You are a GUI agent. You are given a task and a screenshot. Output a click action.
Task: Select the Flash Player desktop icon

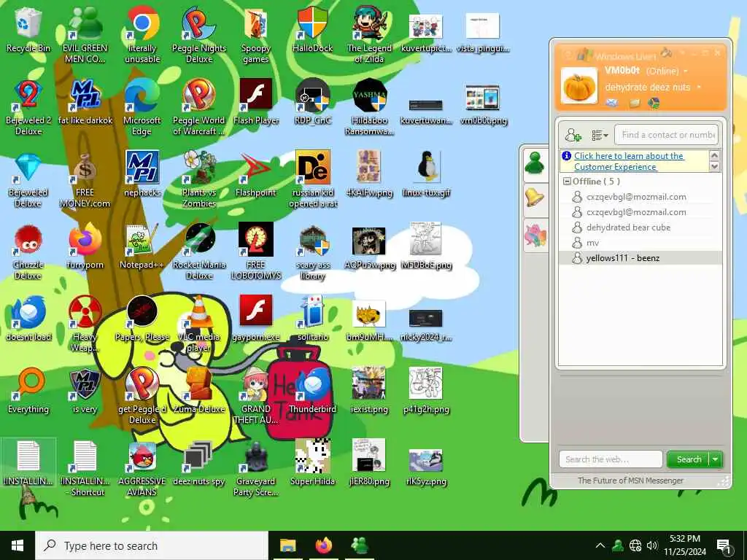click(256, 102)
